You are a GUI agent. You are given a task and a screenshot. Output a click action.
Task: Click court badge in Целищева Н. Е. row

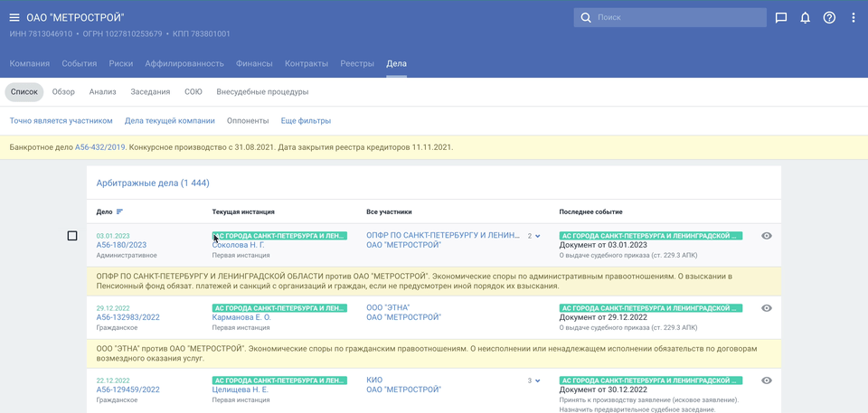point(279,380)
